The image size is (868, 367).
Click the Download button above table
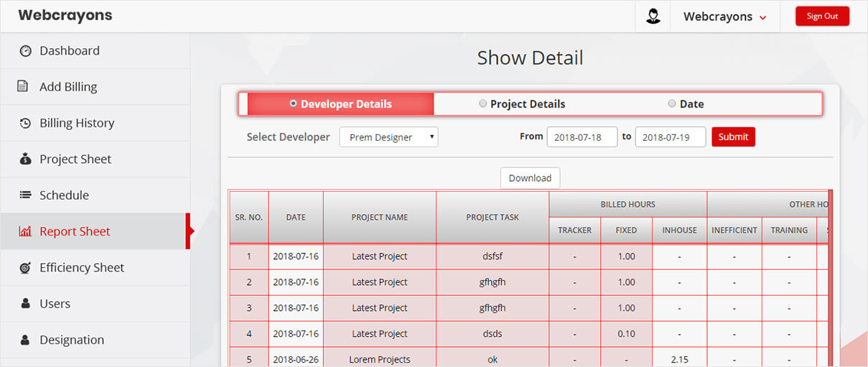tap(530, 178)
